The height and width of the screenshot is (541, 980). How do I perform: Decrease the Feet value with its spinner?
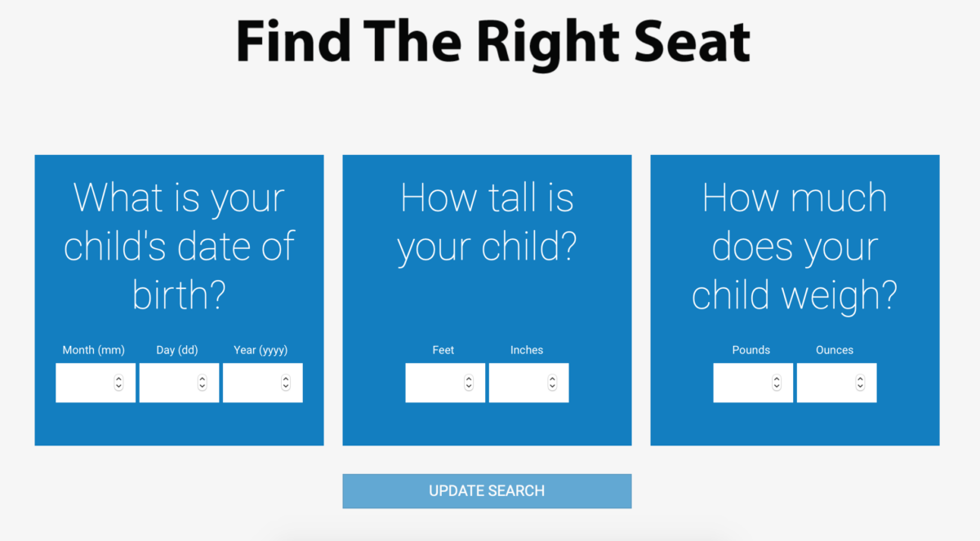470,387
